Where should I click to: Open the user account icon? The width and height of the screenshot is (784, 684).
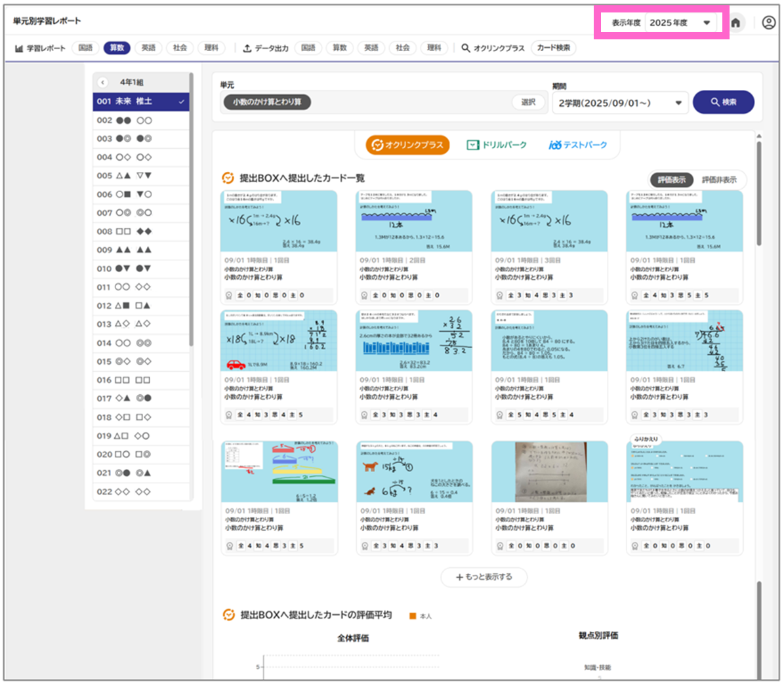point(768,23)
